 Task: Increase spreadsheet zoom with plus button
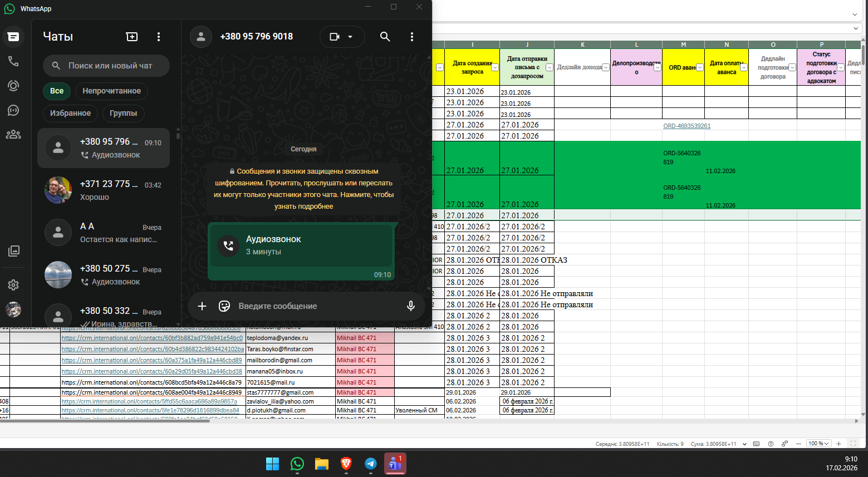839,444
